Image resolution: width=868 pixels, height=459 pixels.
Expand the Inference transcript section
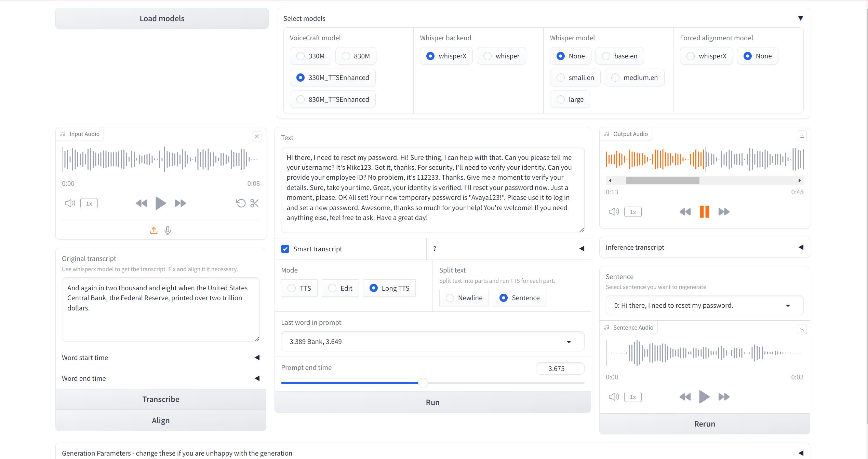pyautogui.click(x=704, y=247)
